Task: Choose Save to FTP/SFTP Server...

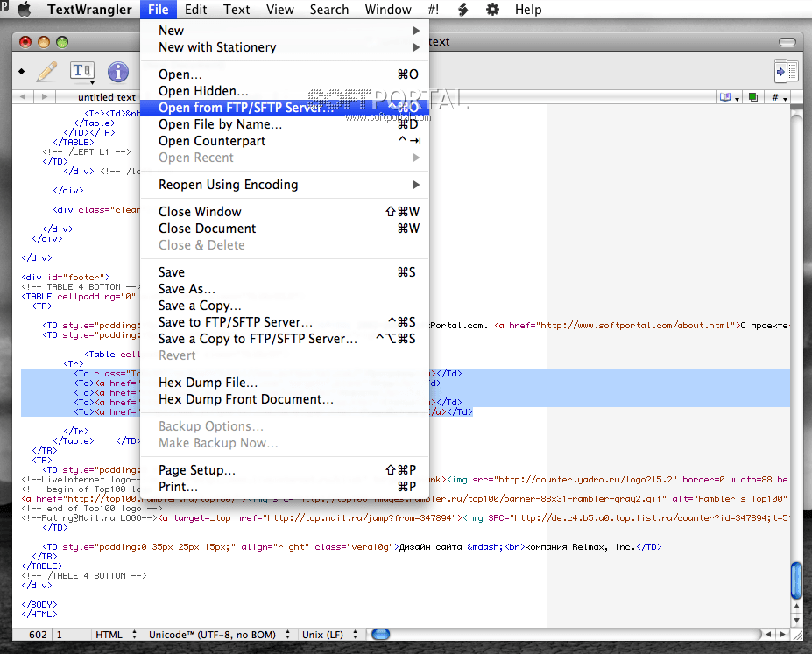Action: (x=285, y=322)
